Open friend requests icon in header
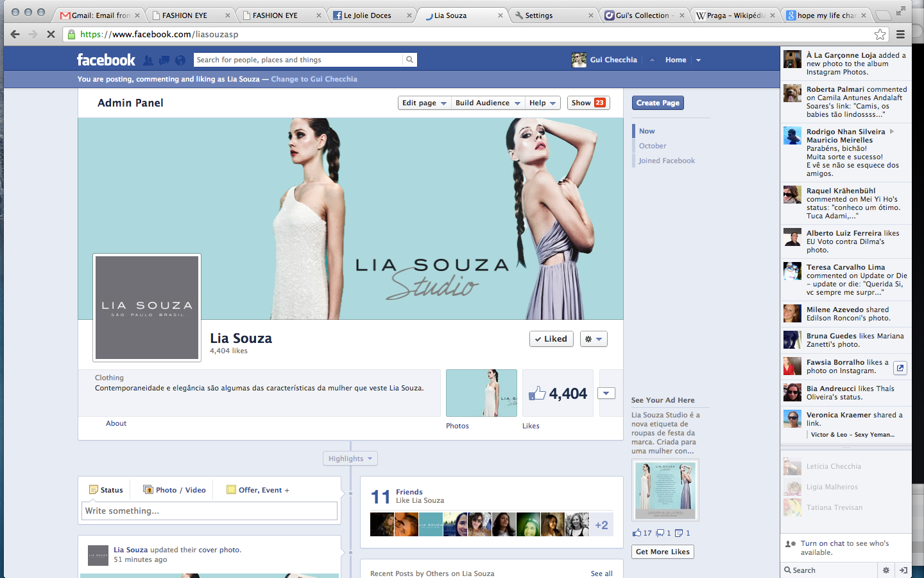Viewport: 924px width, 578px height. click(x=148, y=60)
